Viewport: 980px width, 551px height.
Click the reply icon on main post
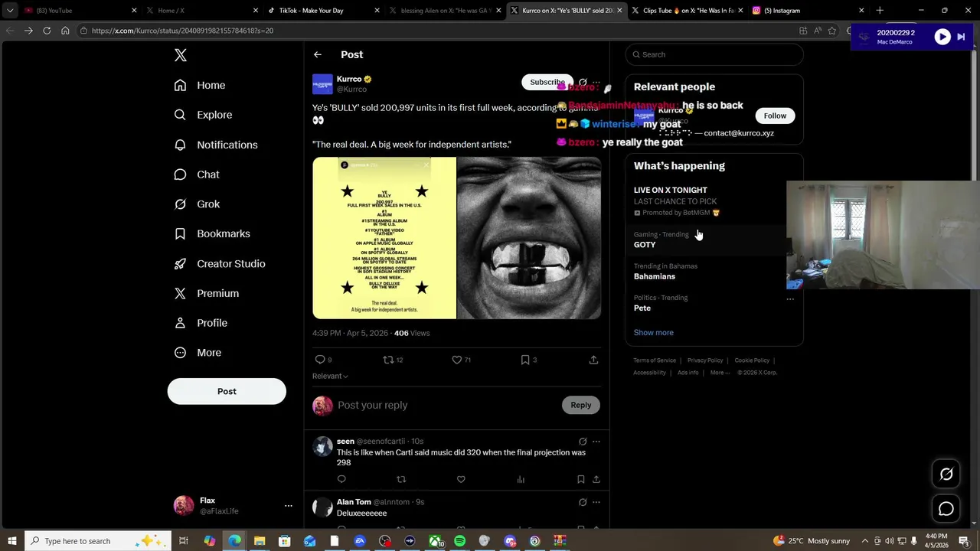(x=320, y=360)
